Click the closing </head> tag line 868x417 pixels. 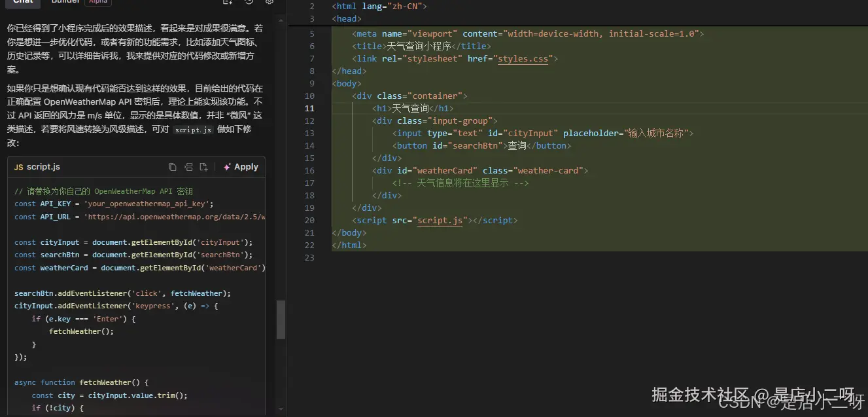pyautogui.click(x=349, y=71)
